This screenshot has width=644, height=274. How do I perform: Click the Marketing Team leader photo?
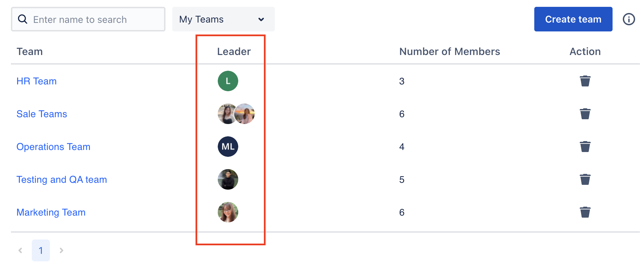[x=228, y=212]
